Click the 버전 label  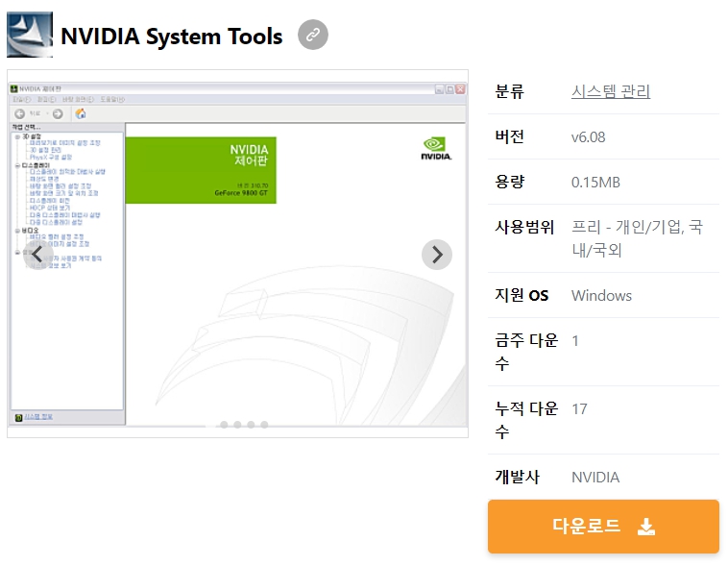click(509, 136)
